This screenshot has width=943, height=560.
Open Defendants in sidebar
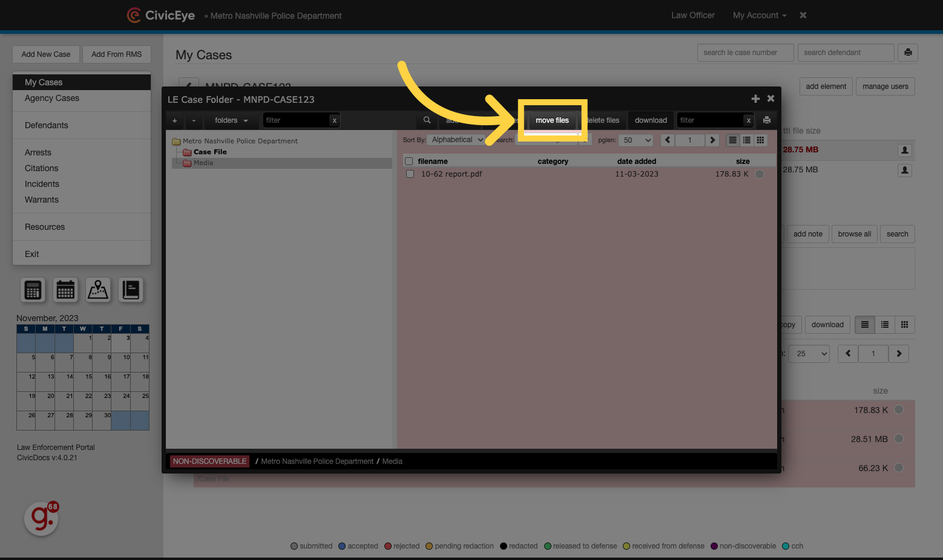coord(82,125)
